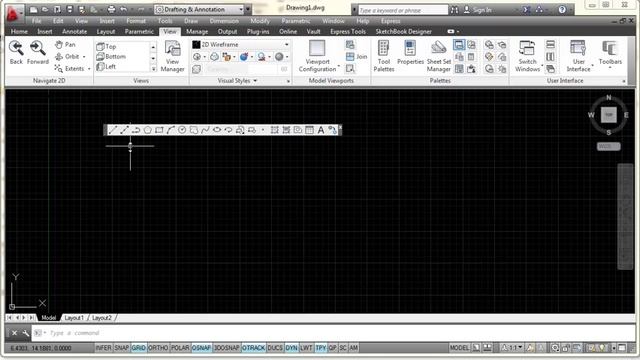This screenshot has width=640, height=360.
Task: Open the Properties palette
Action: coord(410,53)
